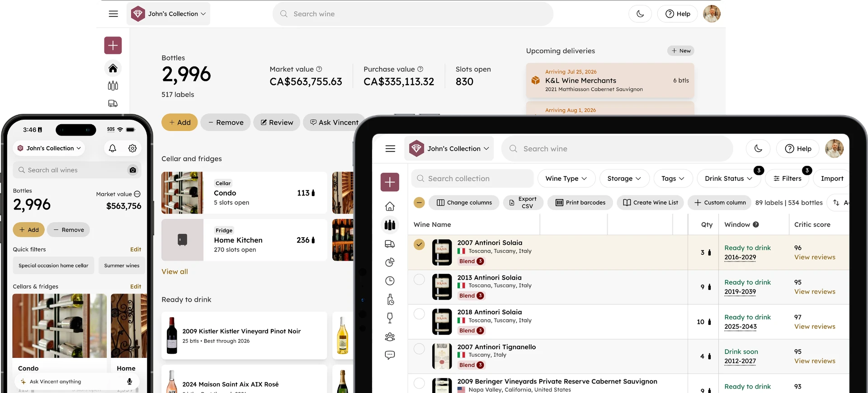Click Custom column button

[x=720, y=203]
